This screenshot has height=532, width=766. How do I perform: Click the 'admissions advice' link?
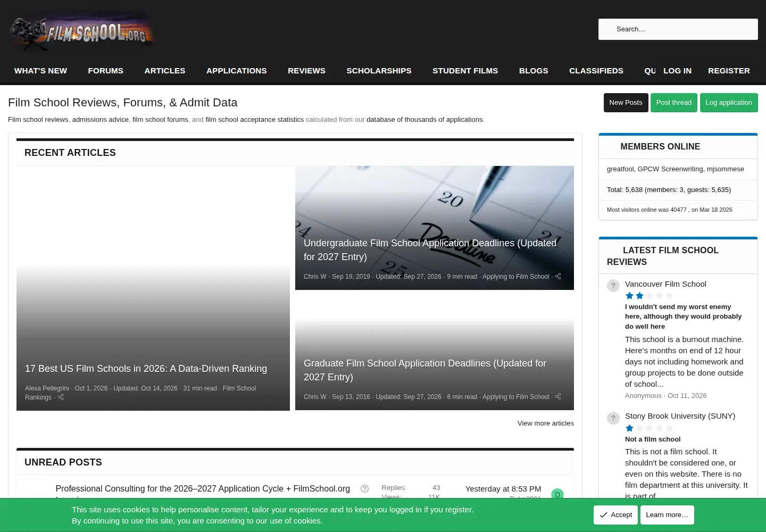[101, 120]
